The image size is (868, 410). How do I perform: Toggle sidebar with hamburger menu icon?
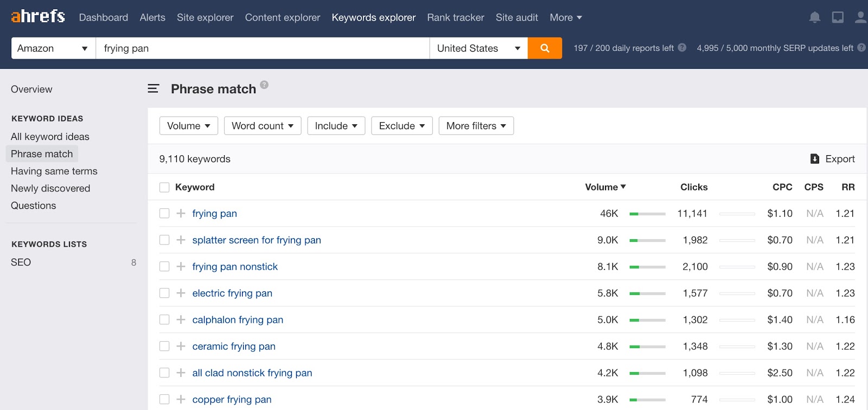pos(154,88)
